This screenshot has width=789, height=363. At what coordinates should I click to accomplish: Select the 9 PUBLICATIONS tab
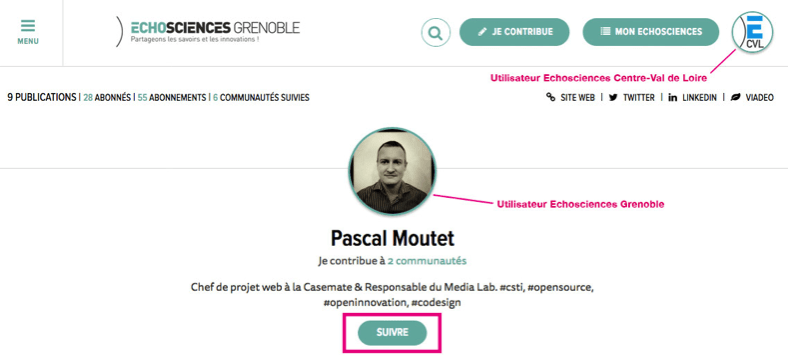click(x=41, y=98)
